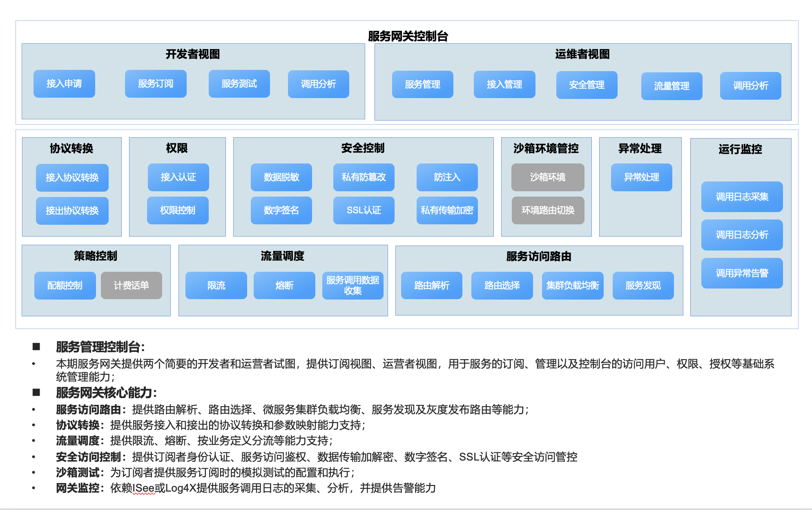Click the red-underlined word ISee
This screenshot has width=812, height=510.
(x=143, y=488)
